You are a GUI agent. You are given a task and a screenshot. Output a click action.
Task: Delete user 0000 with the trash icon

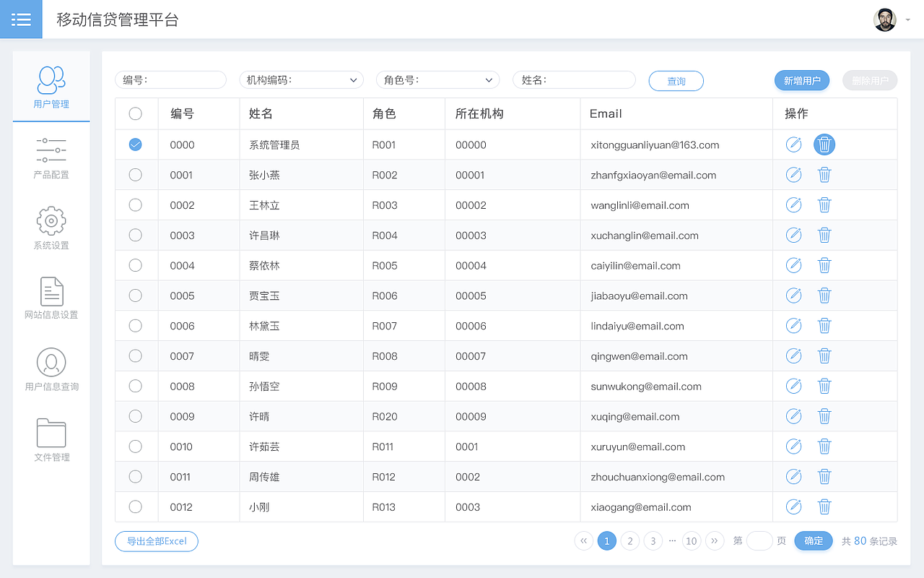pyautogui.click(x=824, y=144)
